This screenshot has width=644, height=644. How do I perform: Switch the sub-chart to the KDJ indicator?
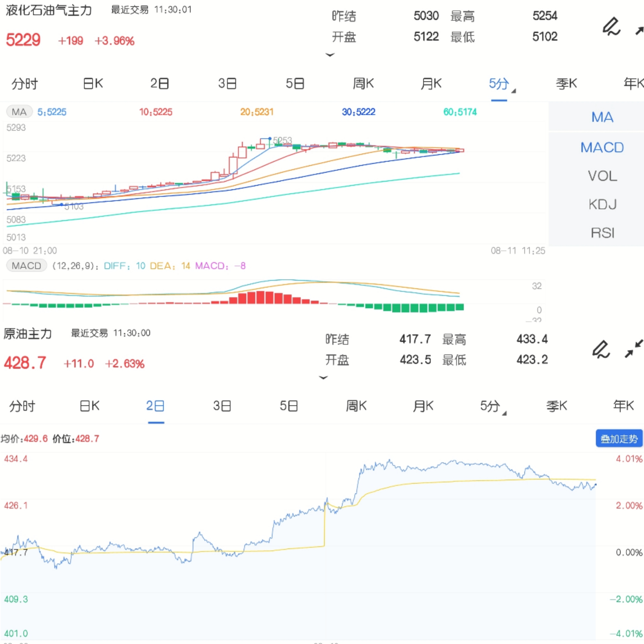click(602, 204)
